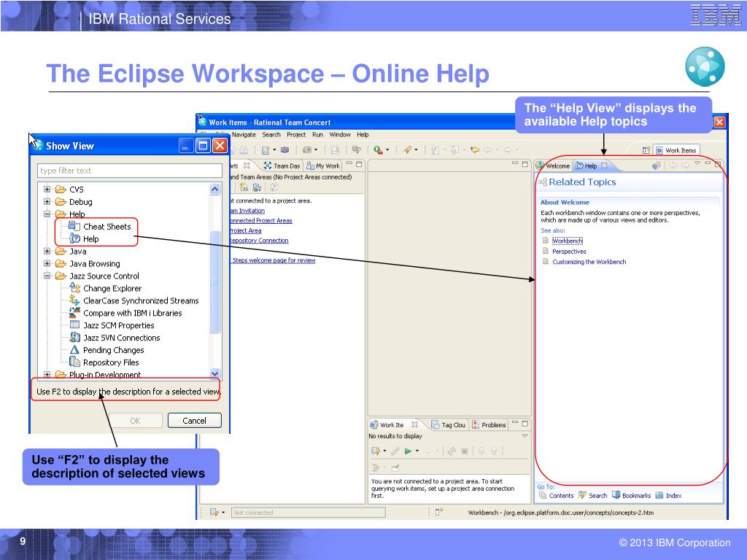Open the Cheat Sheets view icon
Screen dimensions: 747x560
pos(74,226)
